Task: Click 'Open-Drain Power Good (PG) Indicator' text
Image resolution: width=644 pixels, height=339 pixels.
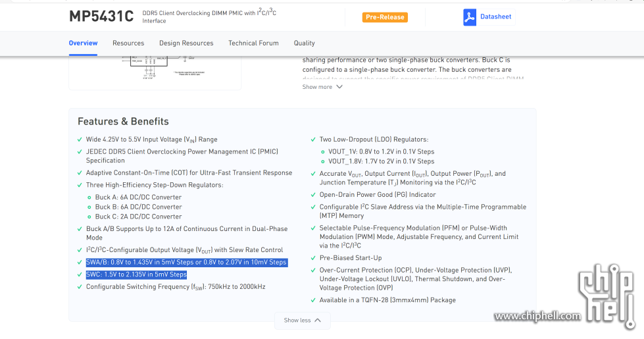Action: pos(378,195)
